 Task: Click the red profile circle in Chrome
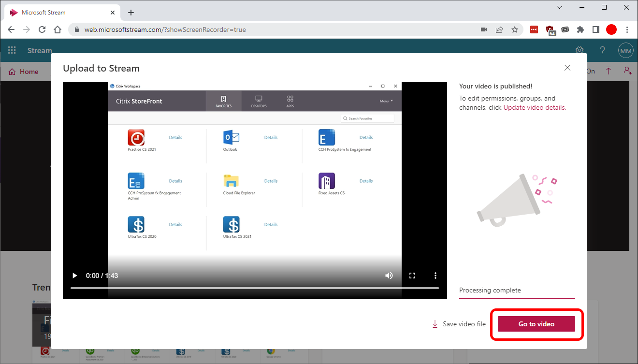tap(611, 29)
